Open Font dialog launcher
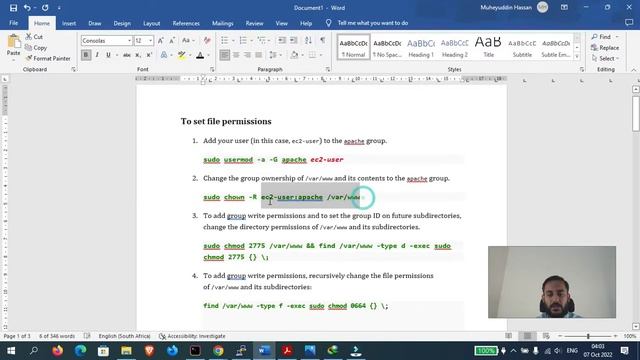The image size is (640, 360). pos(212,69)
